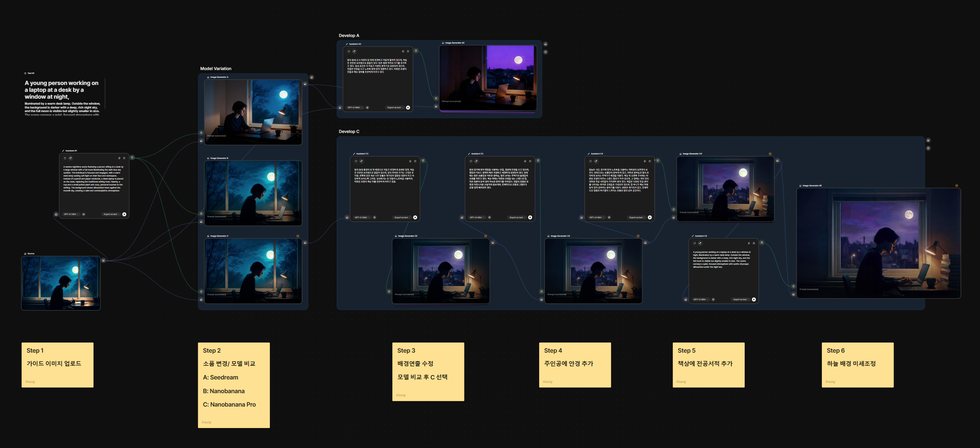Switch Assistant #1 to the text view toggle

point(65,158)
